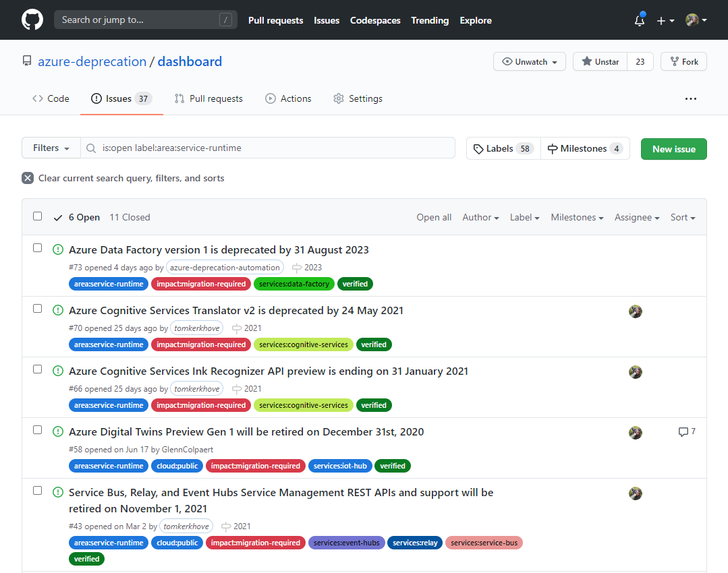
Task: Open the Milestones 4 button
Action: pyautogui.click(x=586, y=148)
